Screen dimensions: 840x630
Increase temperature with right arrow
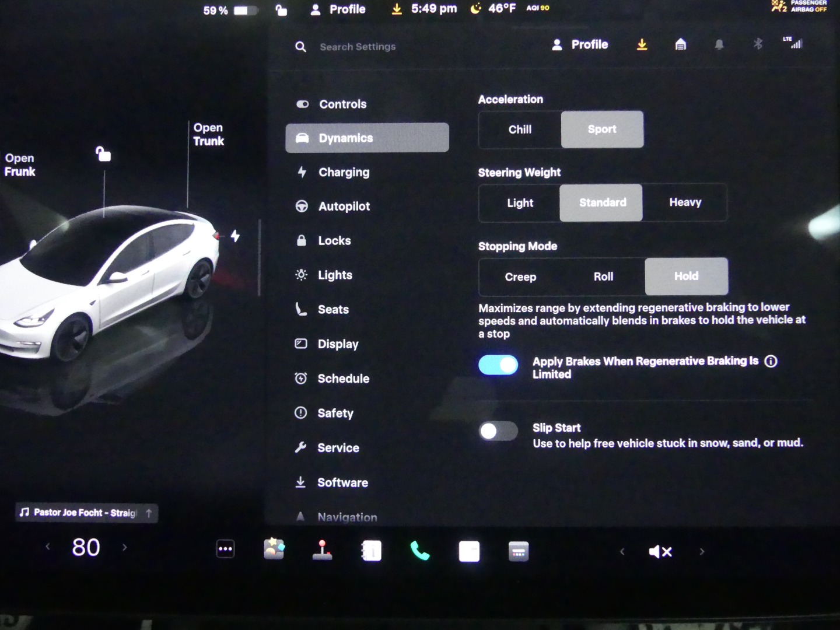pos(124,547)
